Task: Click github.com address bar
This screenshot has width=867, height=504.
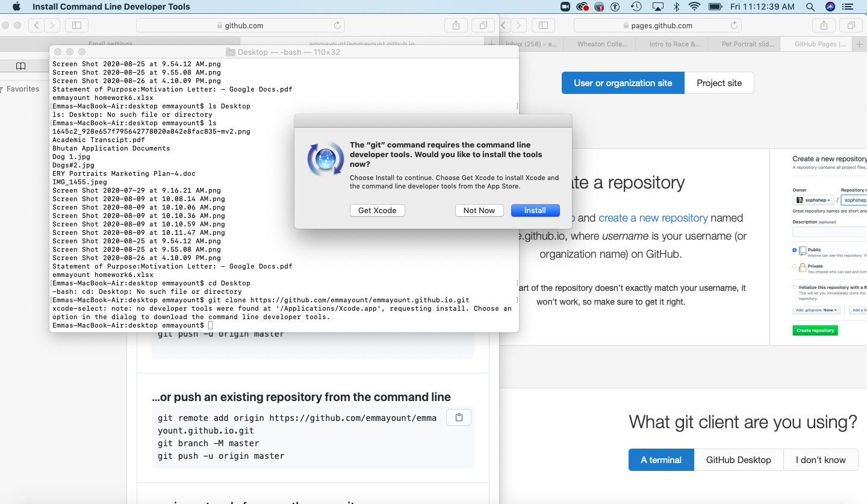Action: 241,25
